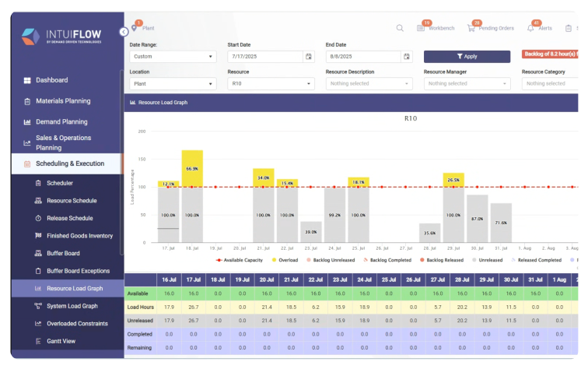
Task: Click the Apply filter button
Action: pyautogui.click(x=467, y=56)
